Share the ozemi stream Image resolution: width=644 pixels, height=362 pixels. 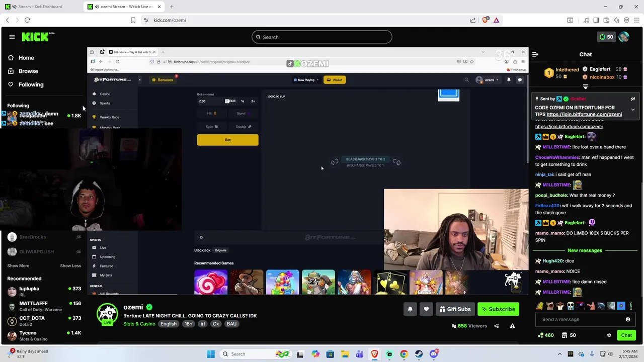point(496,326)
